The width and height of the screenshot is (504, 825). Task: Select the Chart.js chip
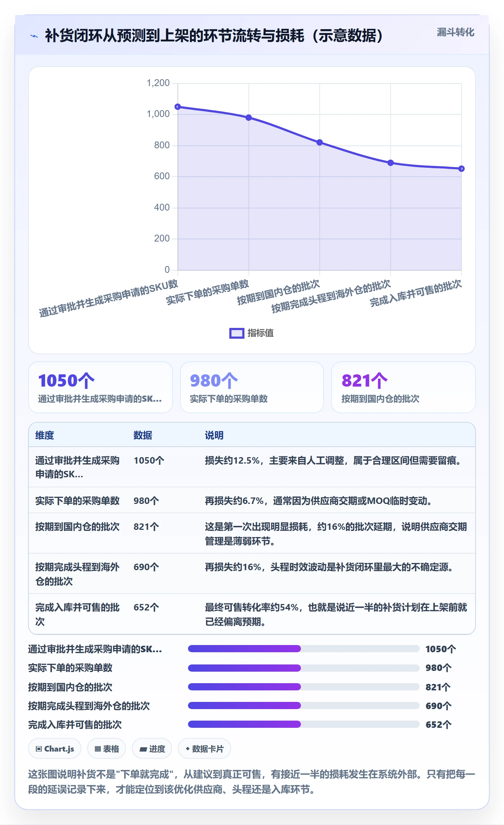[x=55, y=749]
